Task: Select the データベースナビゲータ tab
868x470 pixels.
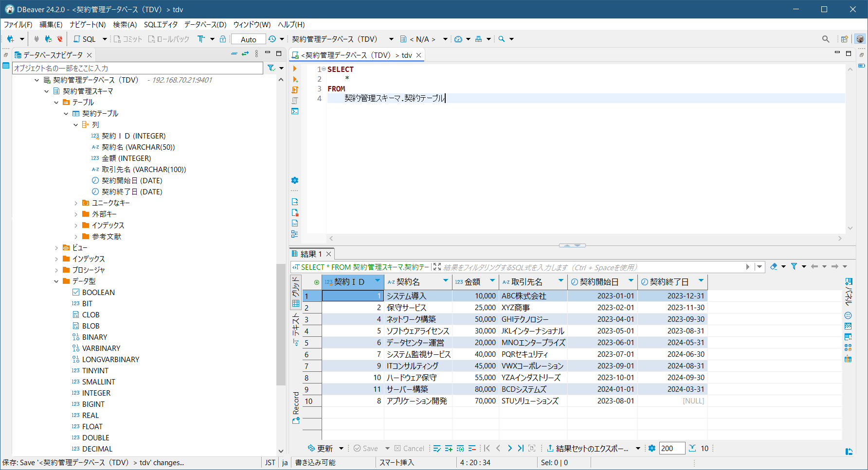Action: [53, 55]
